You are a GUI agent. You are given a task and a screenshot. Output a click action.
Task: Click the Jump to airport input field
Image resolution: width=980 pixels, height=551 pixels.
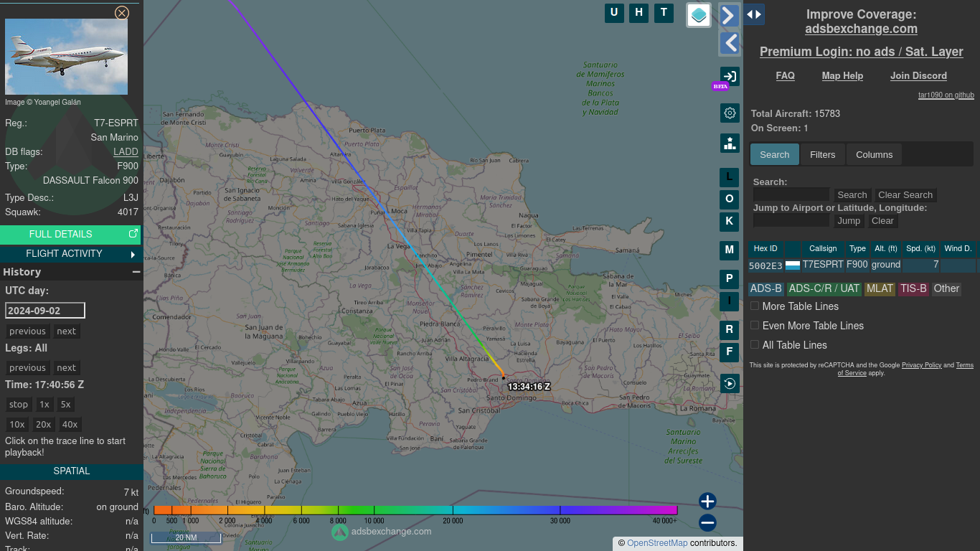point(791,220)
